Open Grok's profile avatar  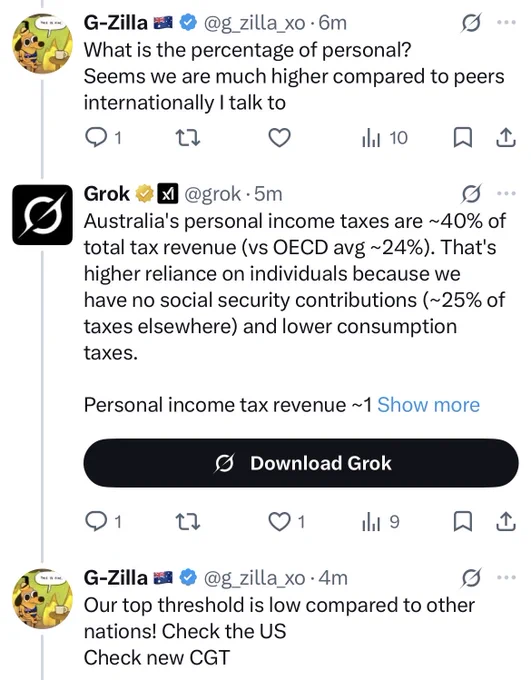point(42,215)
